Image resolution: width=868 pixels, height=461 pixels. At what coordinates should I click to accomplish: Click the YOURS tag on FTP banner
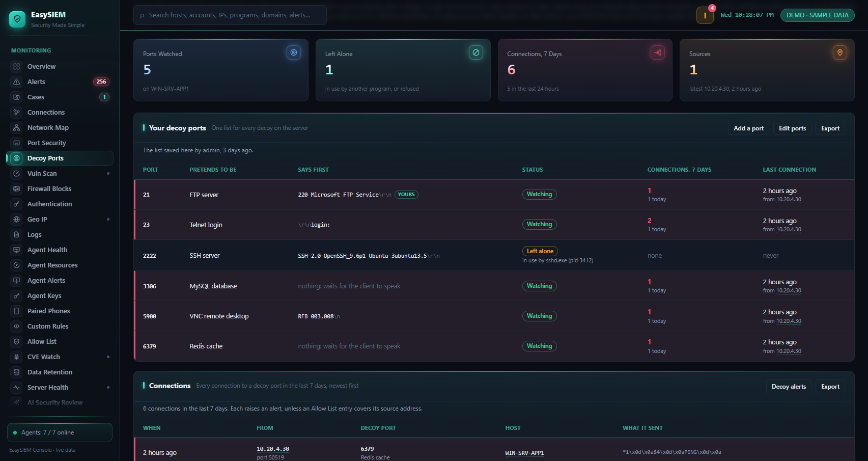[406, 195]
